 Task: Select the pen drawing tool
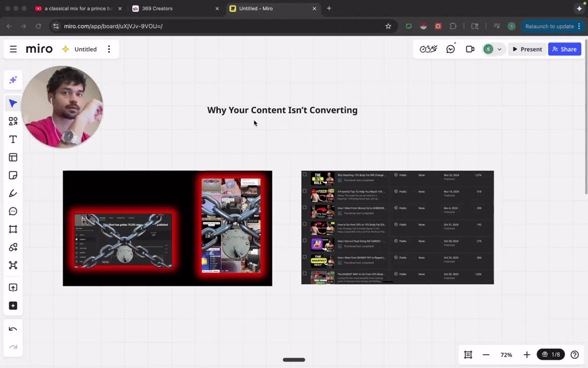tap(13, 193)
